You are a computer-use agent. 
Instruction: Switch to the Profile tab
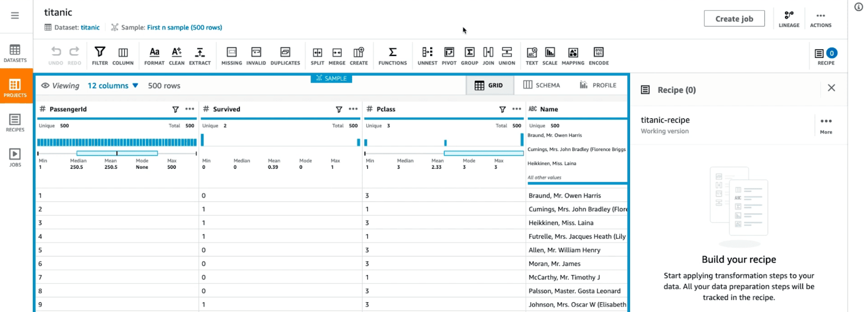pyautogui.click(x=598, y=85)
